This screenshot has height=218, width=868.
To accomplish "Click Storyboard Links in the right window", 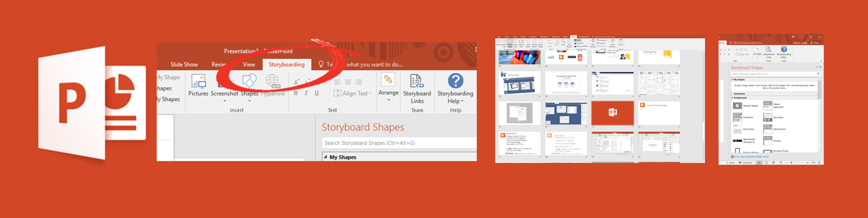I will (769, 52).
